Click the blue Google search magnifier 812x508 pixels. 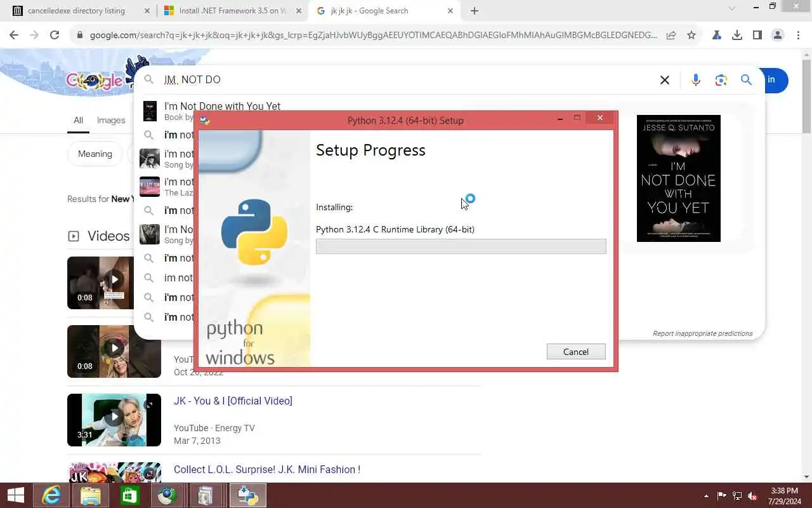point(747,80)
